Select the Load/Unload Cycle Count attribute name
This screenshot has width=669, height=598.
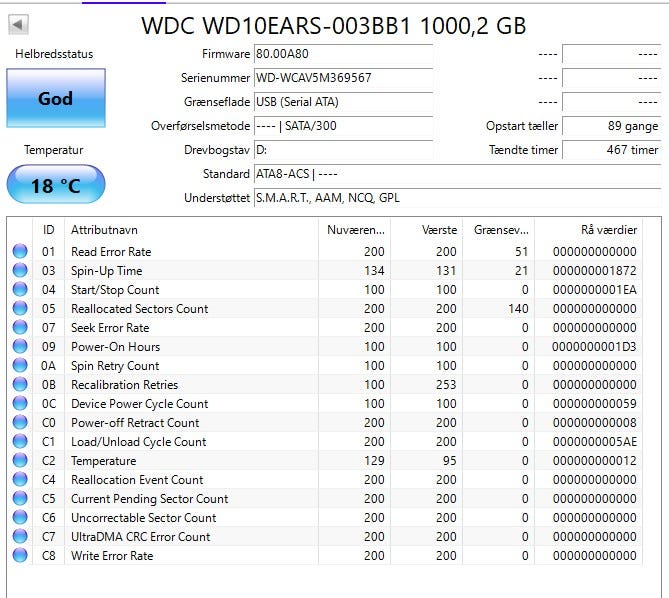click(139, 442)
